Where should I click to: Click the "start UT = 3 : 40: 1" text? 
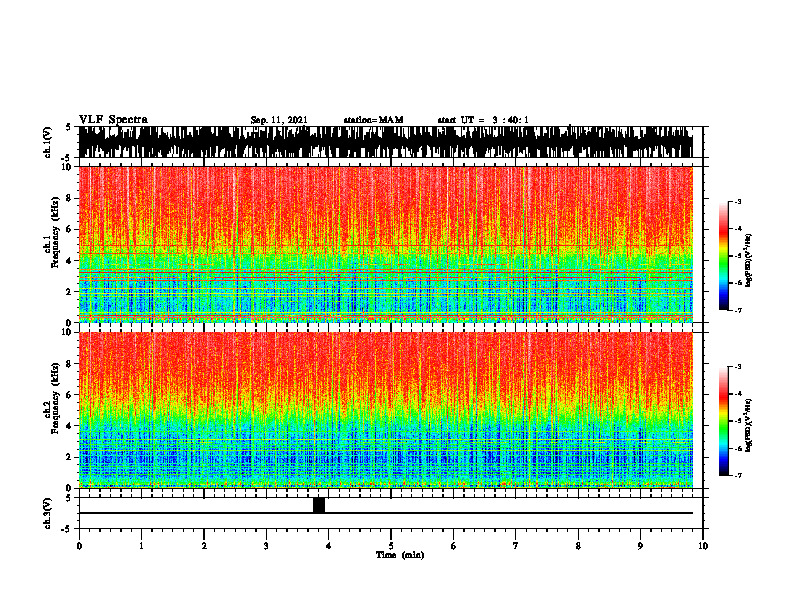click(483, 120)
